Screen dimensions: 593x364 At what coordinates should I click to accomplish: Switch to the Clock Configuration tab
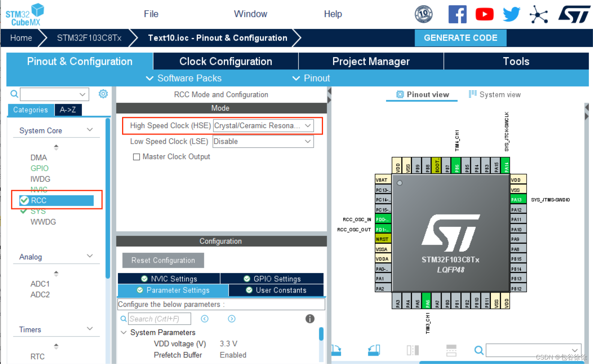pyautogui.click(x=226, y=61)
